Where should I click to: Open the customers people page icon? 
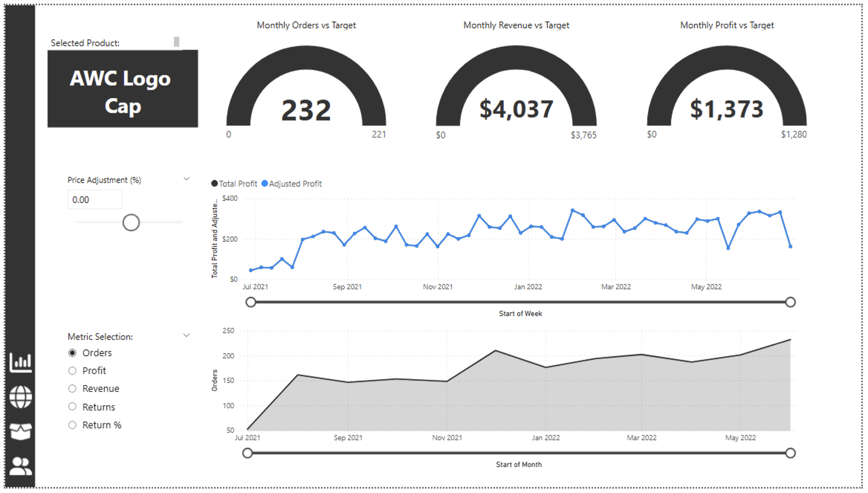(x=20, y=466)
